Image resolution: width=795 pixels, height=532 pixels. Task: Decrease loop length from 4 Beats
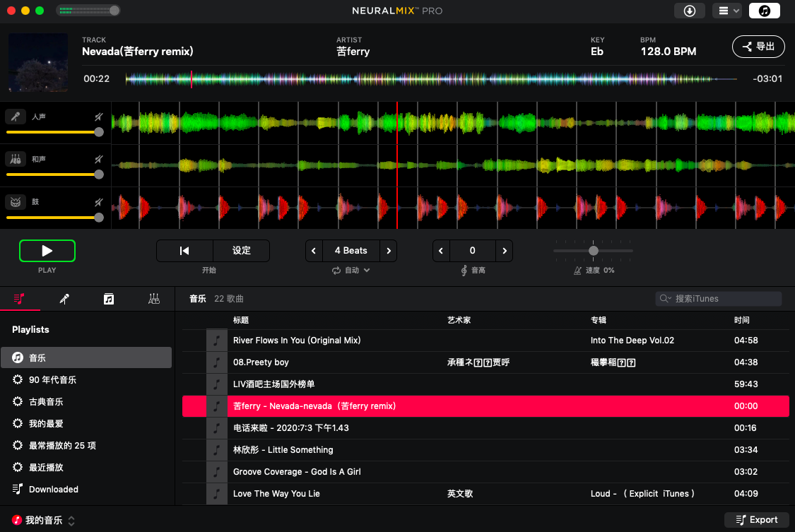pyautogui.click(x=314, y=251)
